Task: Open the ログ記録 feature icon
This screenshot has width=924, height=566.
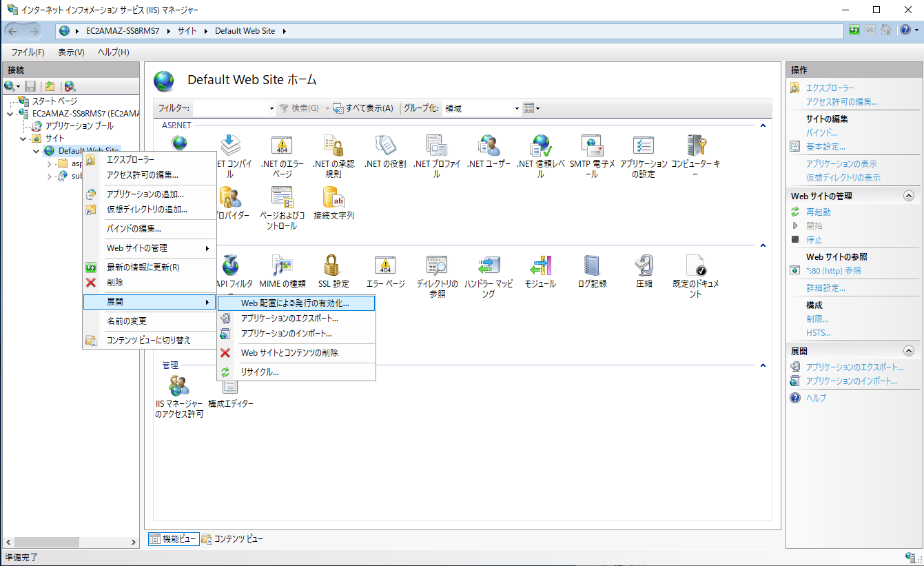Action: 592,265
